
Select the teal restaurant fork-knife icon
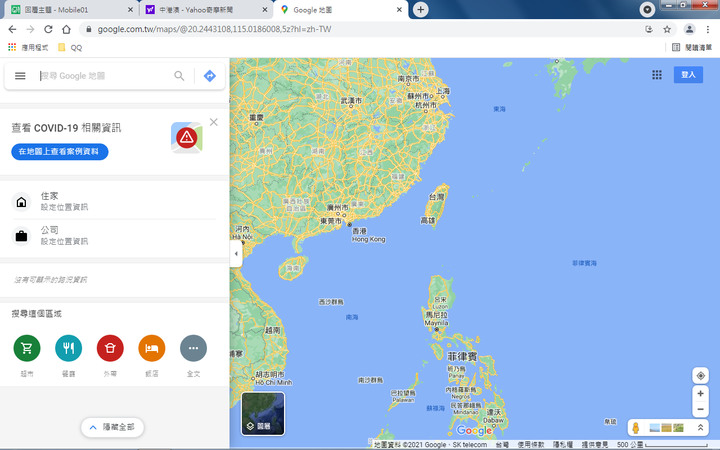coord(68,348)
